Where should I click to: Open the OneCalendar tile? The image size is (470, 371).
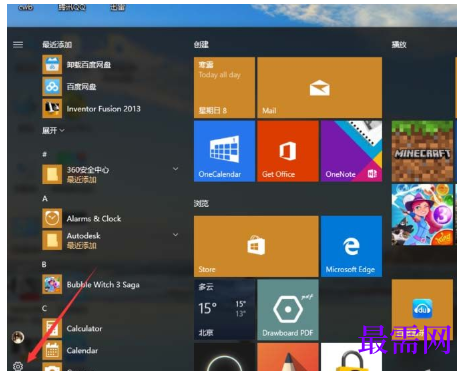(224, 151)
